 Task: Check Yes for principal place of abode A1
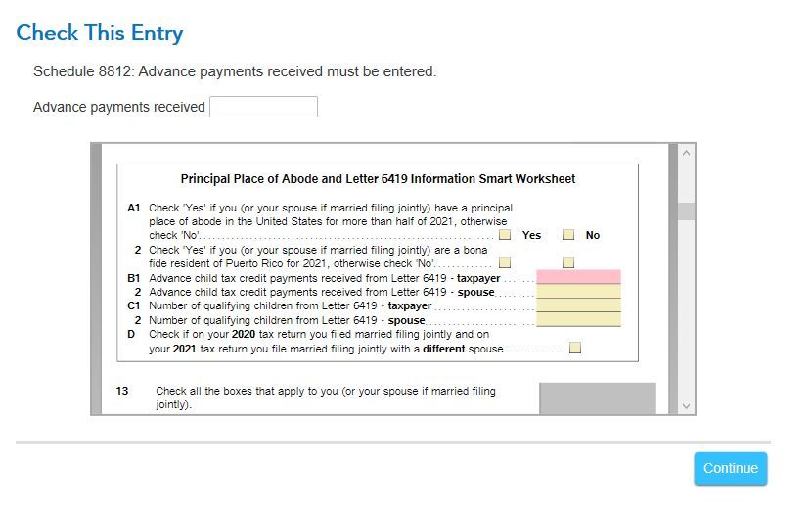505,235
